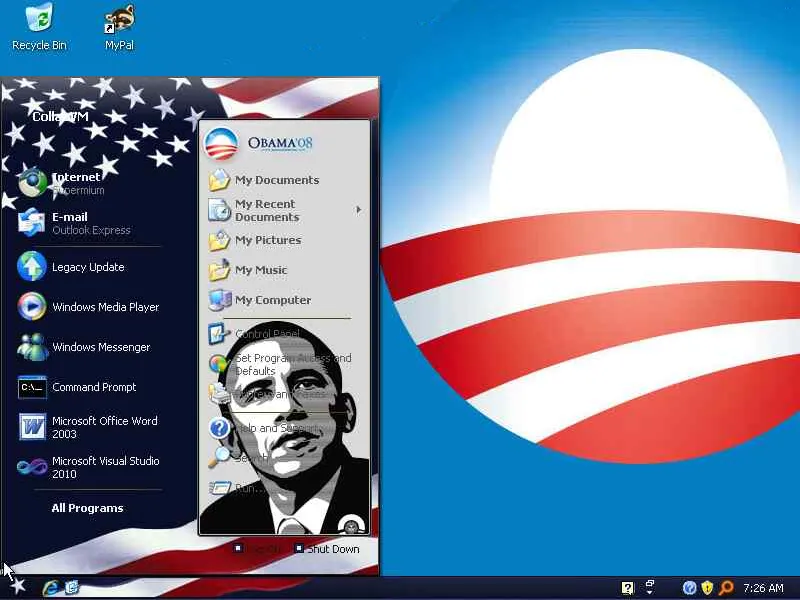The width and height of the screenshot is (800, 600).
Task: Expand the All Programs list
Action: 87,508
